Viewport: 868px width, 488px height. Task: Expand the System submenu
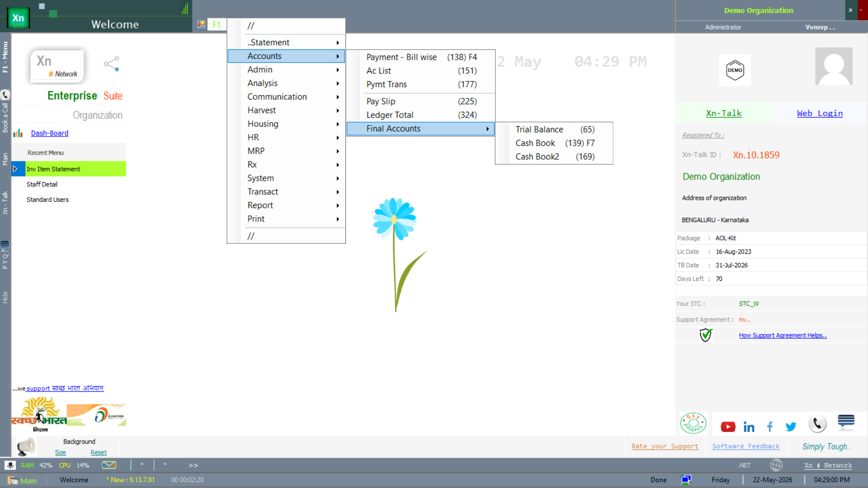click(x=286, y=178)
